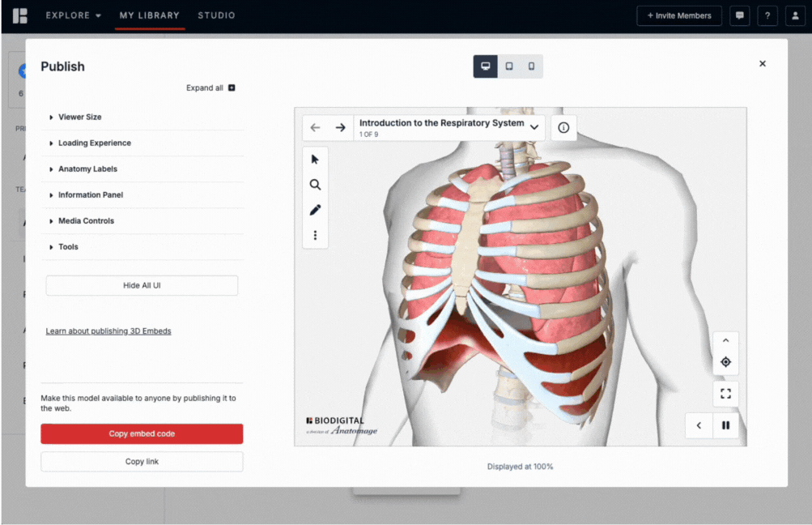Expand the Tools section
812x525 pixels.
pyautogui.click(x=142, y=246)
